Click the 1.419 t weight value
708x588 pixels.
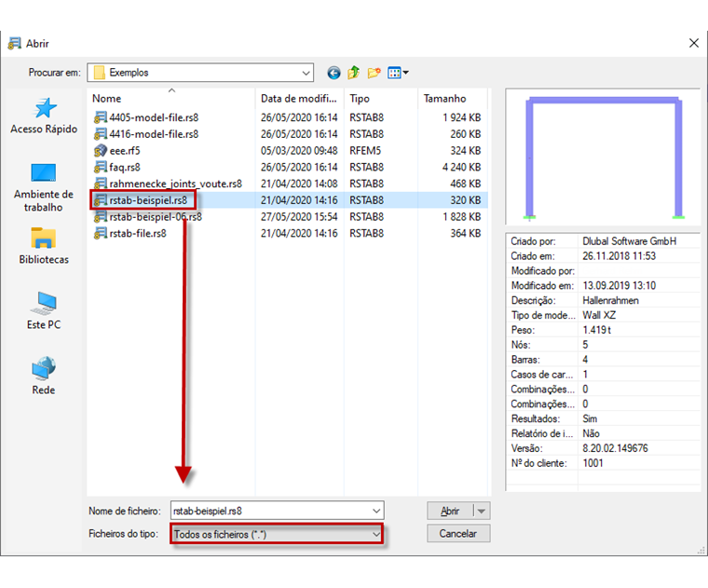tap(596, 330)
